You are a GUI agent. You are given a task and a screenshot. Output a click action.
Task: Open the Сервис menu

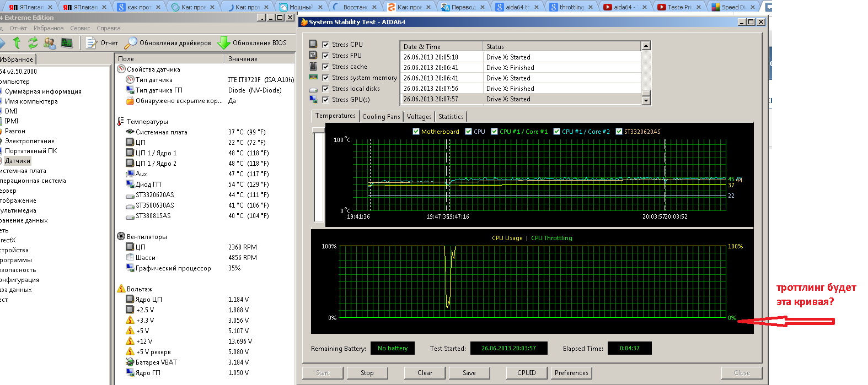tap(80, 28)
